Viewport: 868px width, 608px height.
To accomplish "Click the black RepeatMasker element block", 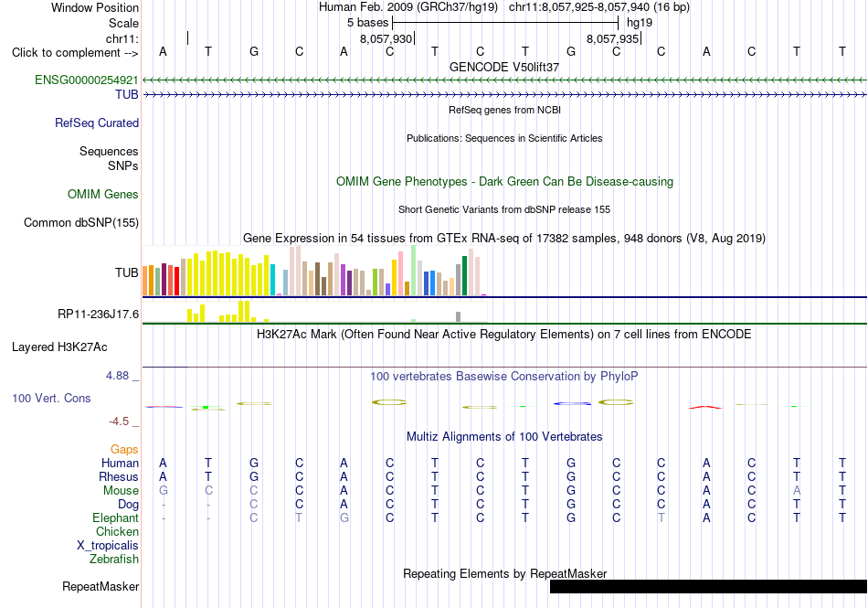I will coord(709,586).
